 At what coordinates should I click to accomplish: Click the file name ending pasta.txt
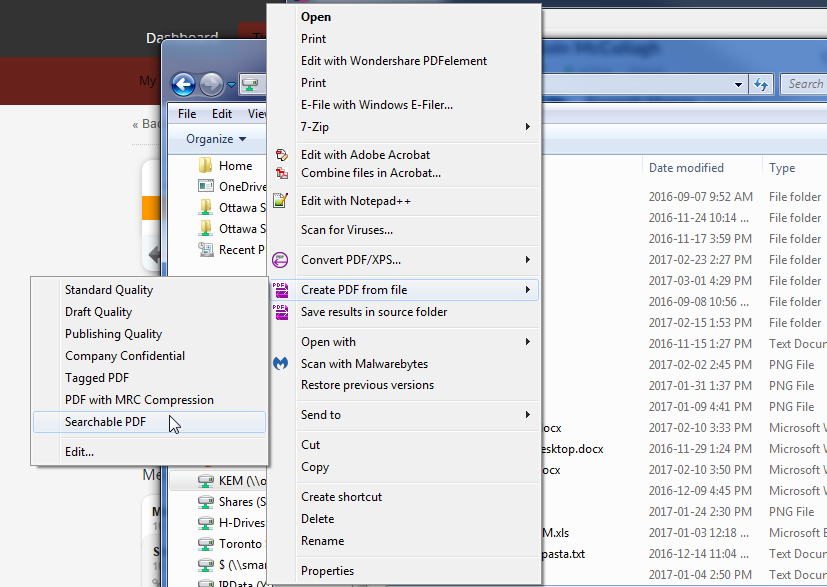point(564,554)
